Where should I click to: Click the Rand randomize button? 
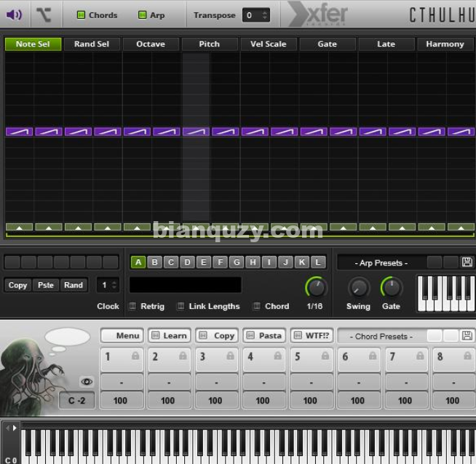(x=74, y=285)
